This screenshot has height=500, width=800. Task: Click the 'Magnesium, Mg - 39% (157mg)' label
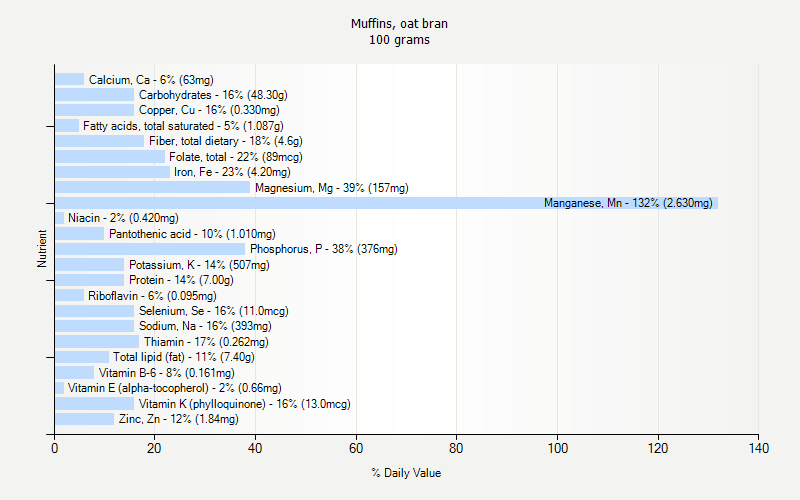332,188
